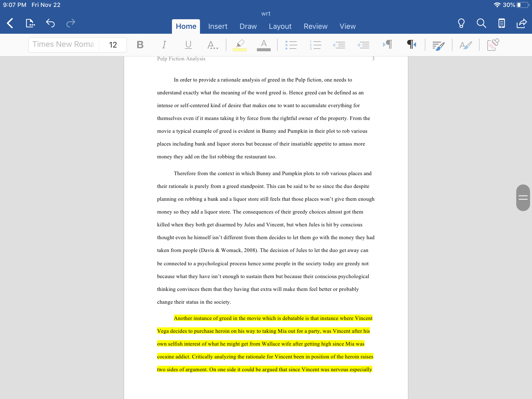
Task: Open the Share menu
Action: point(522,23)
